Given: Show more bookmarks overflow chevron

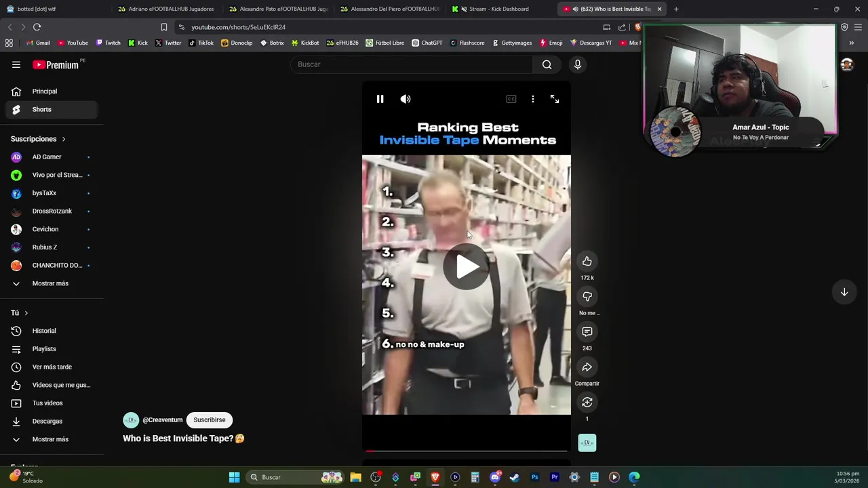Looking at the screenshot, I should click(852, 43).
